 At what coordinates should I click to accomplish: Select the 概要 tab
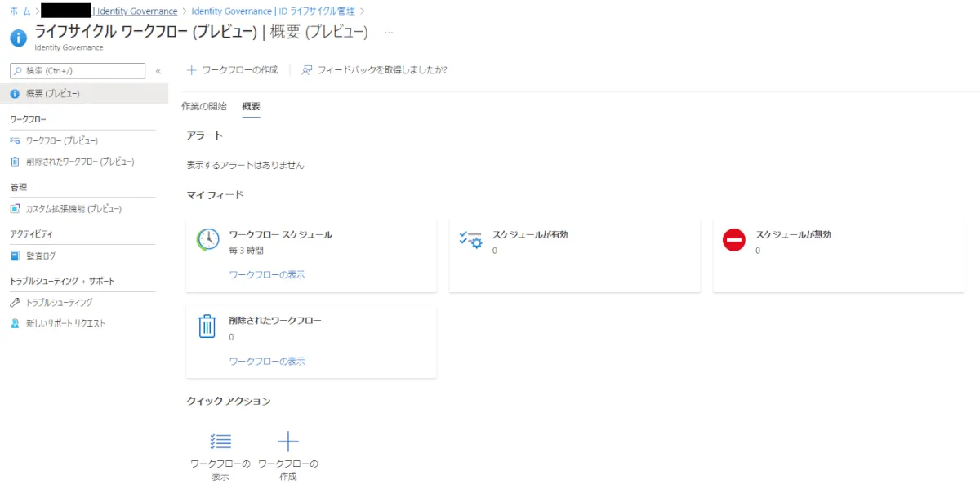[x=251, y=107]
